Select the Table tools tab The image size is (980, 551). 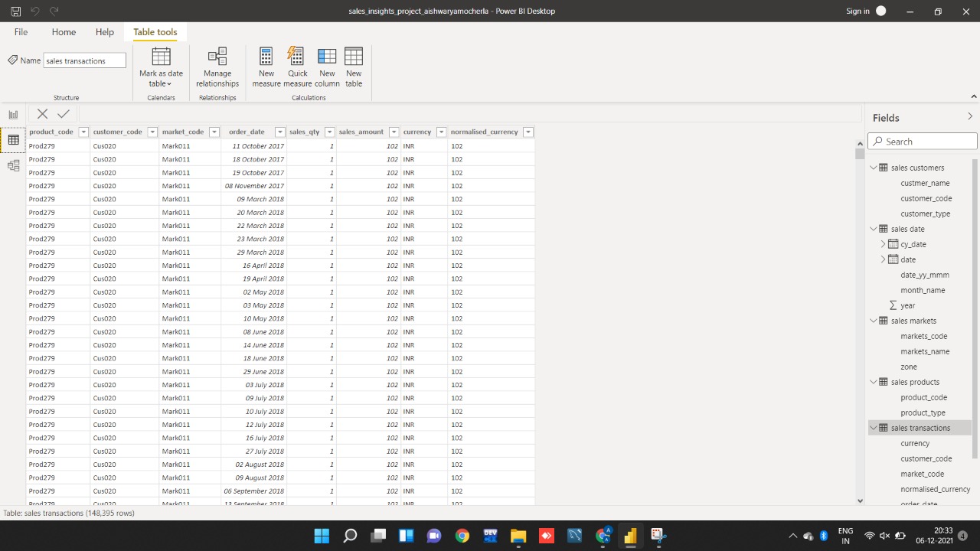(155, 32)
